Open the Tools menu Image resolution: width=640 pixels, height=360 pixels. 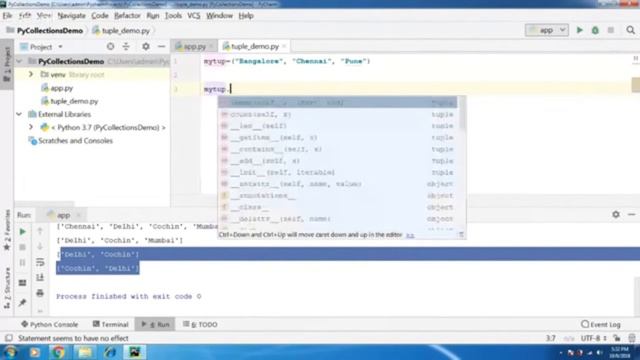pyautogui.click(x=173, y=16)
